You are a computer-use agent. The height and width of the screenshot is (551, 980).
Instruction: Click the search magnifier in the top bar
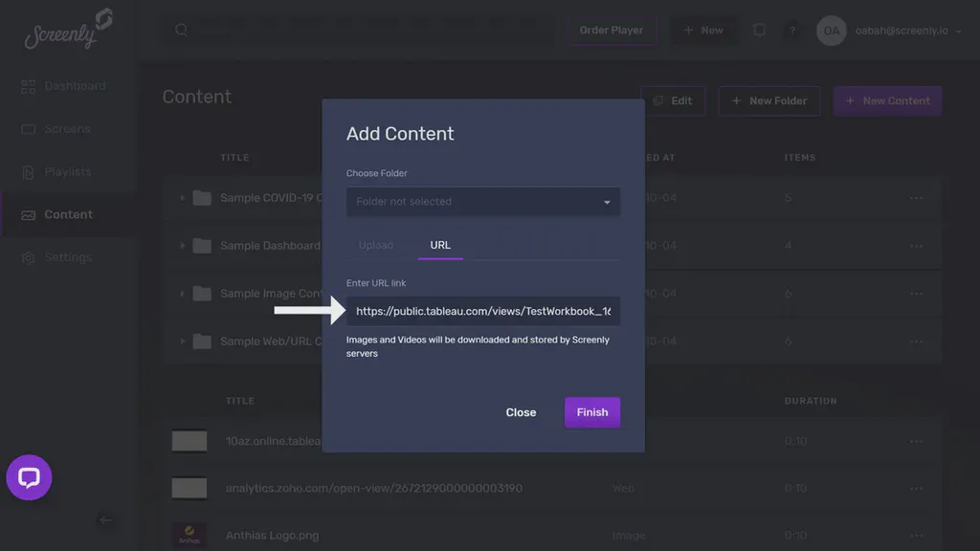181,30
